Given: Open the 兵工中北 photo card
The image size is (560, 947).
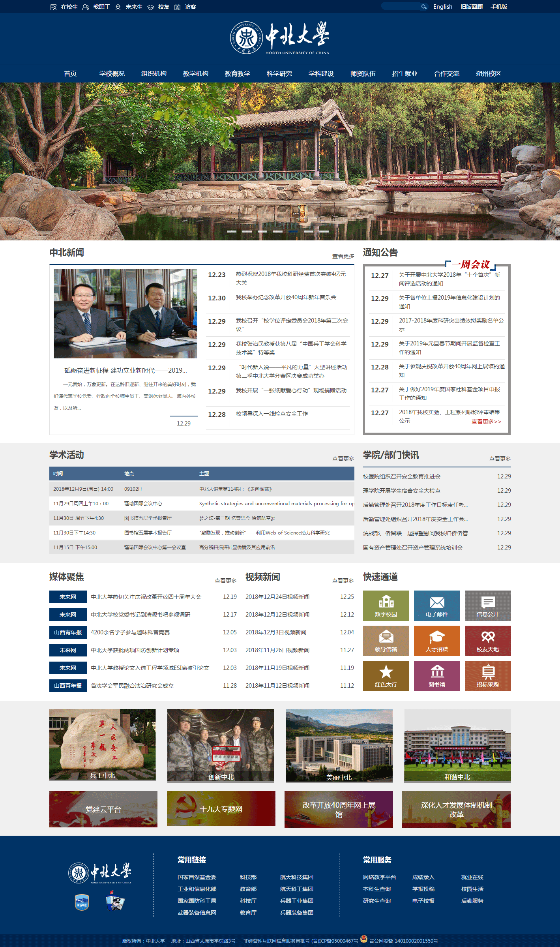Looking at the screenshot, I should [103, 745].
